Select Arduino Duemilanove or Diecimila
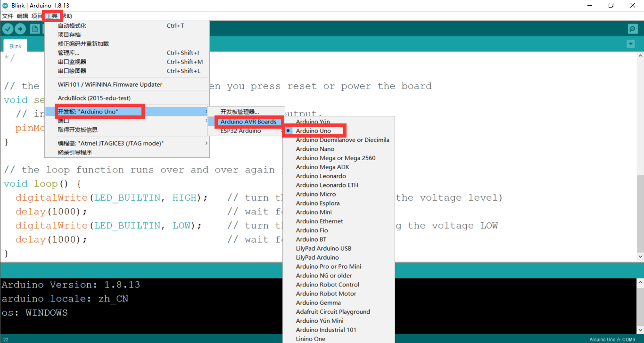644x343 pixels. point(339,140)
